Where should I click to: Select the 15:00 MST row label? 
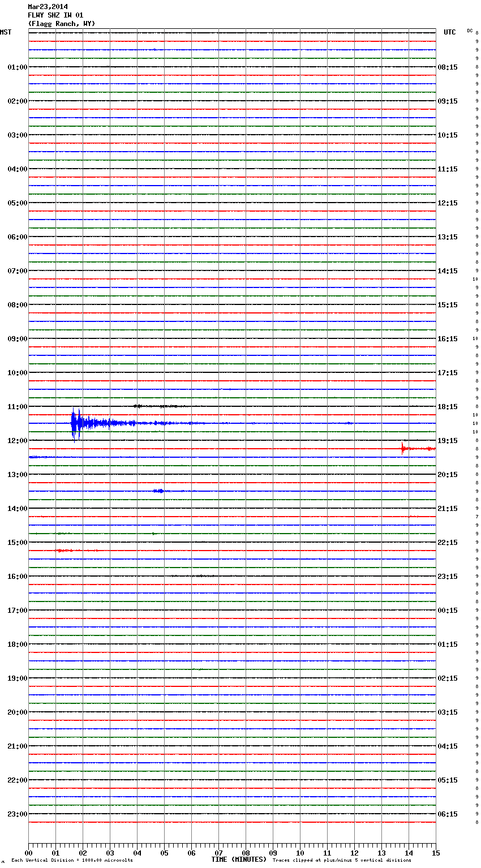point(18,542)
